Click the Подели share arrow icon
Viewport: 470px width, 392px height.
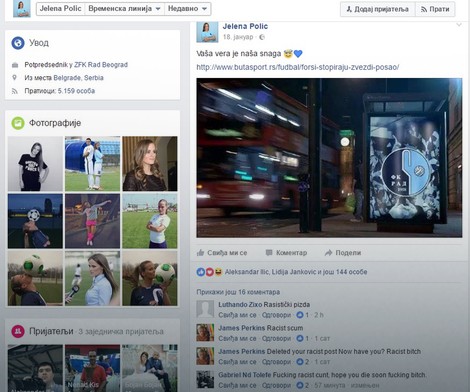pyautogui.click(x=328, y=253)
